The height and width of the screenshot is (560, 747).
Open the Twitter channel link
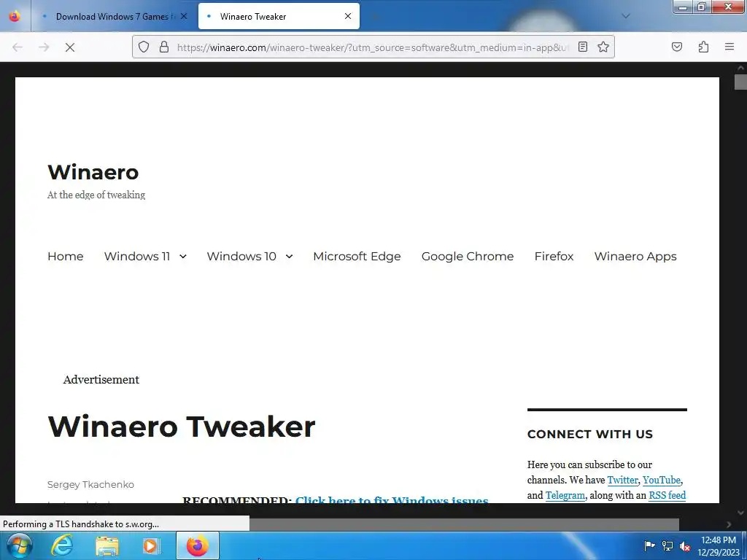point(622,480)
